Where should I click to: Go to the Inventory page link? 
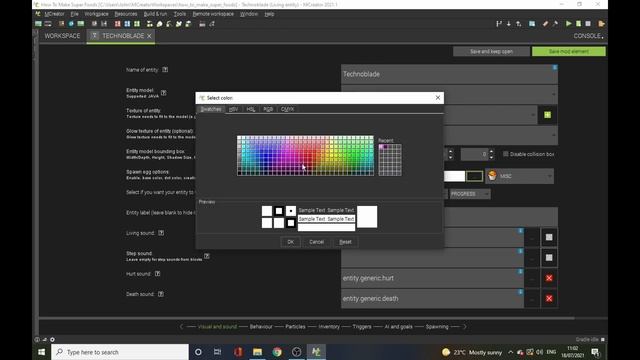[329, 327]
